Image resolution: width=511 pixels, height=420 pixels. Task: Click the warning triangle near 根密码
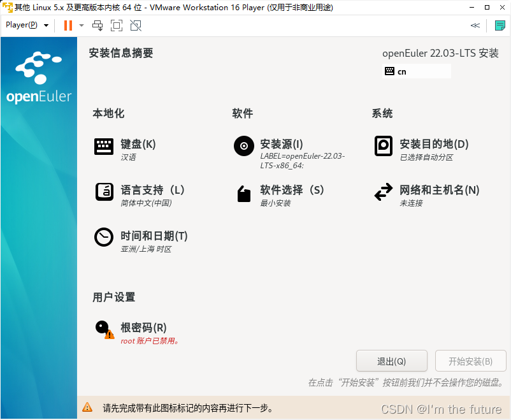(x=110, y=334)
